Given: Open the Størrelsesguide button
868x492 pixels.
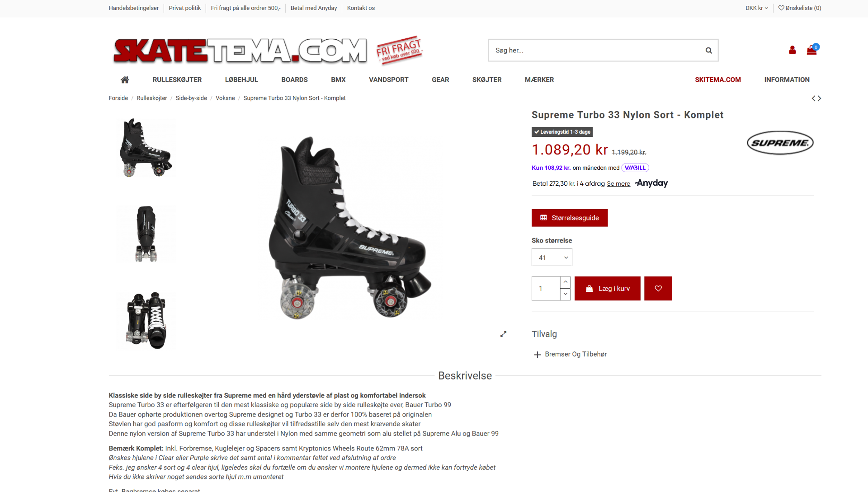Looking at the screenshot, I should (x=570, y=218).
